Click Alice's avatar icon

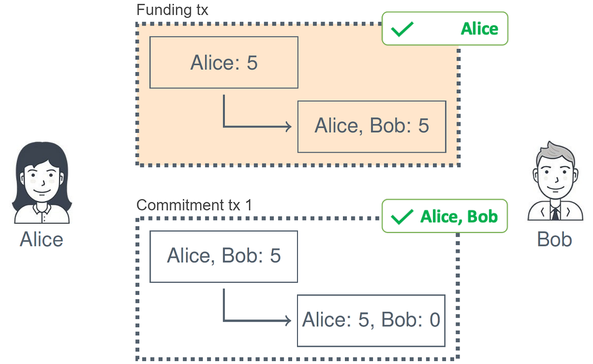point(42,184)
